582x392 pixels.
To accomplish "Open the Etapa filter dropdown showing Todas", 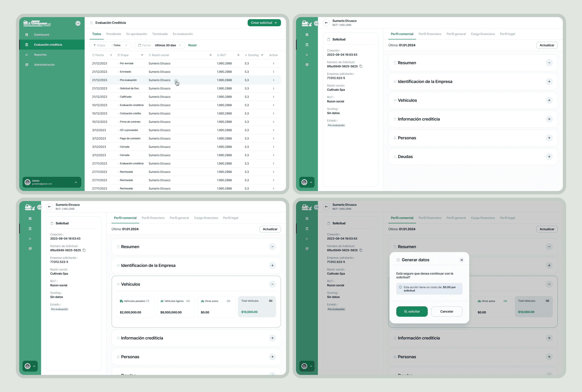I will point(120,45).
